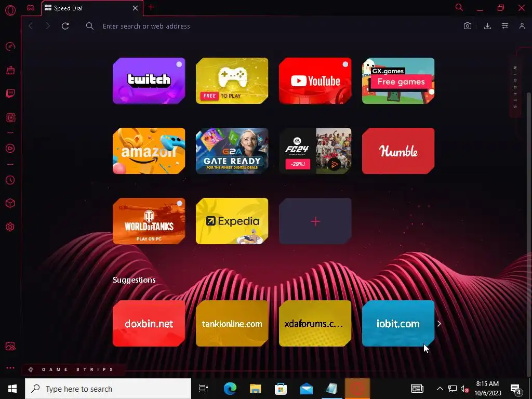Close the Speed Dial tab
Image resolution: width=532 pixels, height=399 pixels.
(136, 8)
